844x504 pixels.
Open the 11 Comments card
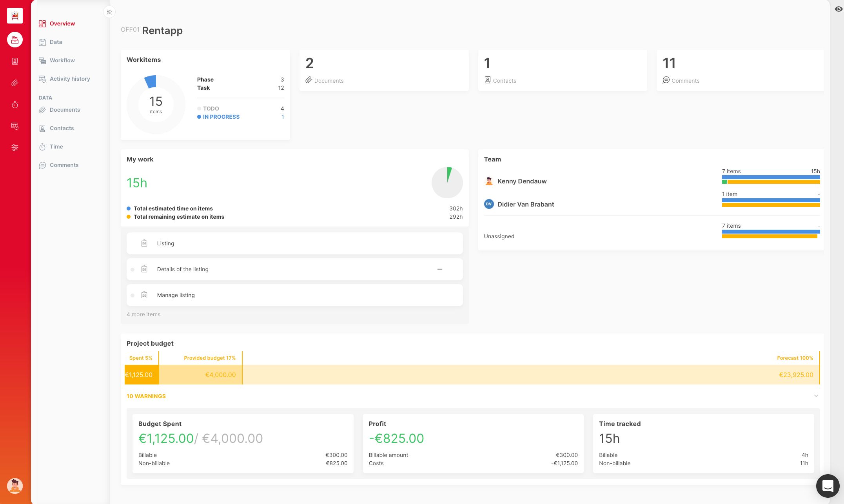click(740, 71)
